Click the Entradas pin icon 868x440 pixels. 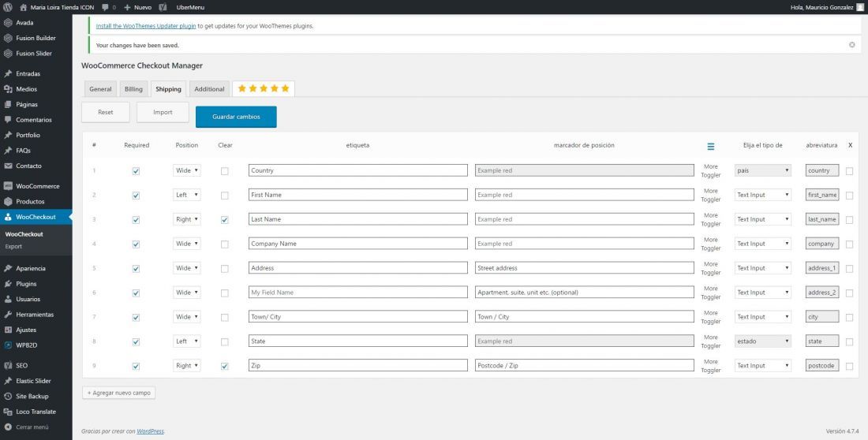tap(8, 73)
